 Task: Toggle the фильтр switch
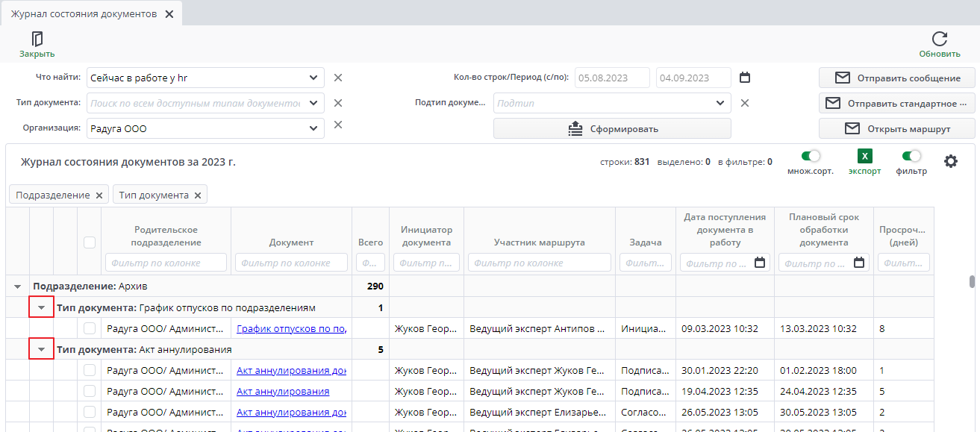pyautogui.click(x=911, y=157)
